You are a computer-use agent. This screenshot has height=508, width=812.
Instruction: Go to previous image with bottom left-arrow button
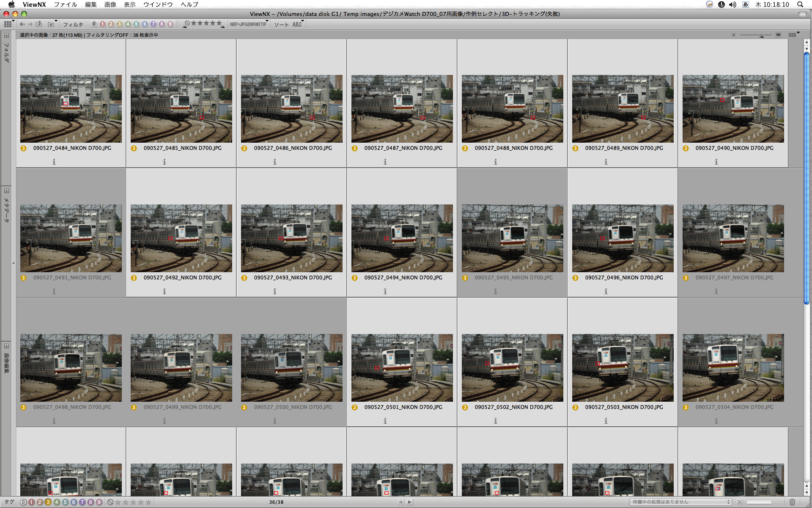[x=401, y=502]
